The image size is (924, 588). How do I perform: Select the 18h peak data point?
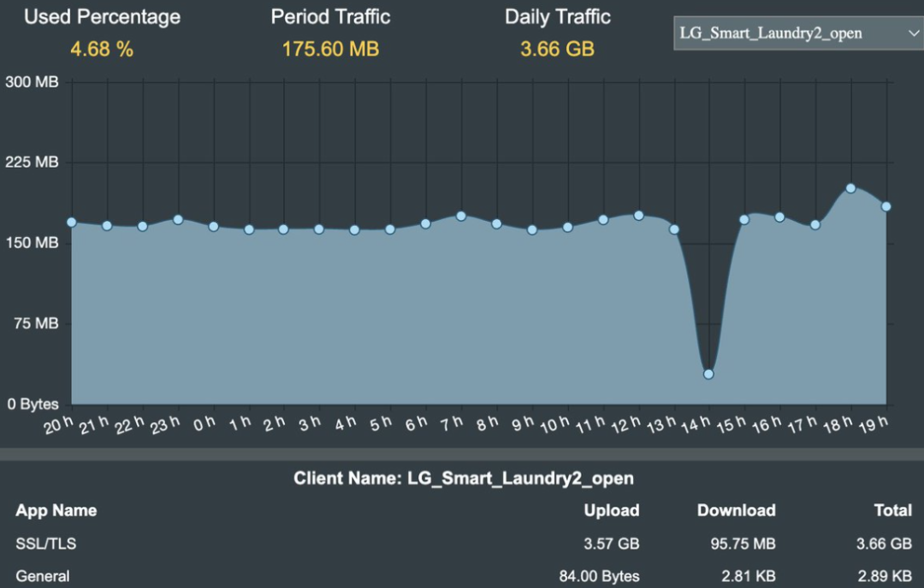(x=850, y=188)
